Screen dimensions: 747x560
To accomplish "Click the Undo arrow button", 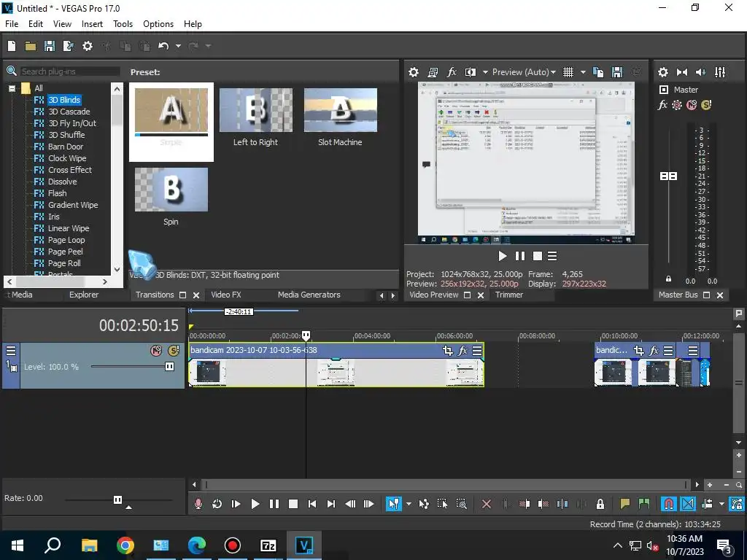I will [163, 46].
